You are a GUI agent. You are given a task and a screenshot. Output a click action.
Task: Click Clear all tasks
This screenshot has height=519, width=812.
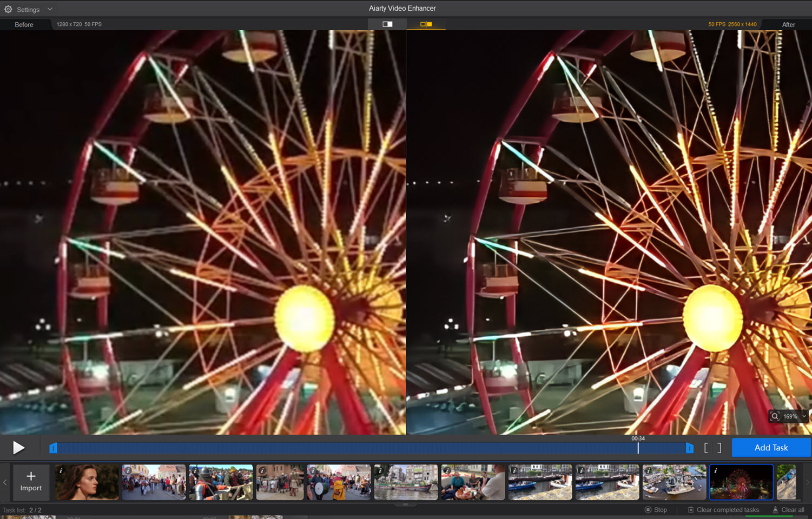point(788,510)
